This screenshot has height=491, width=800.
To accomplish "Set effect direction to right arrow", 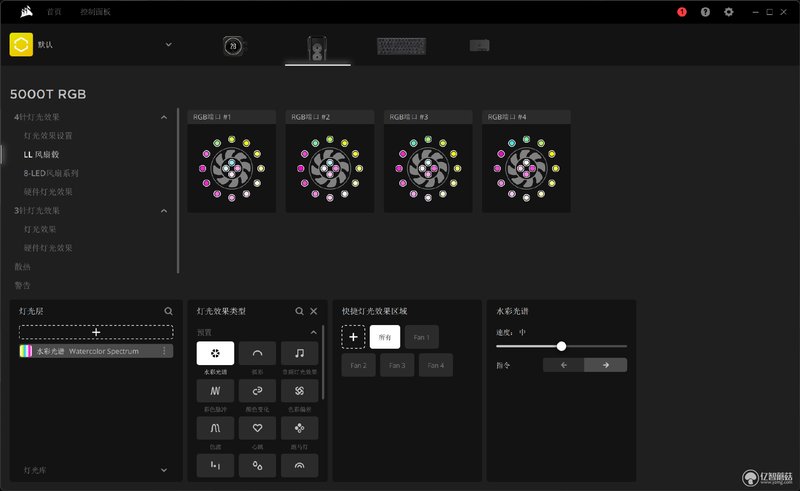I will (x=606, y=365).
